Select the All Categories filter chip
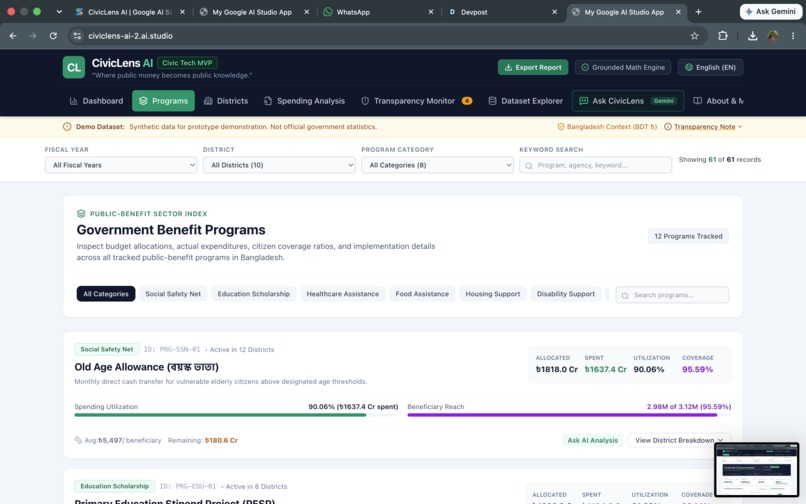Viewport: 806px width, 504px height. pyautogui.click(x=106, y=294)
